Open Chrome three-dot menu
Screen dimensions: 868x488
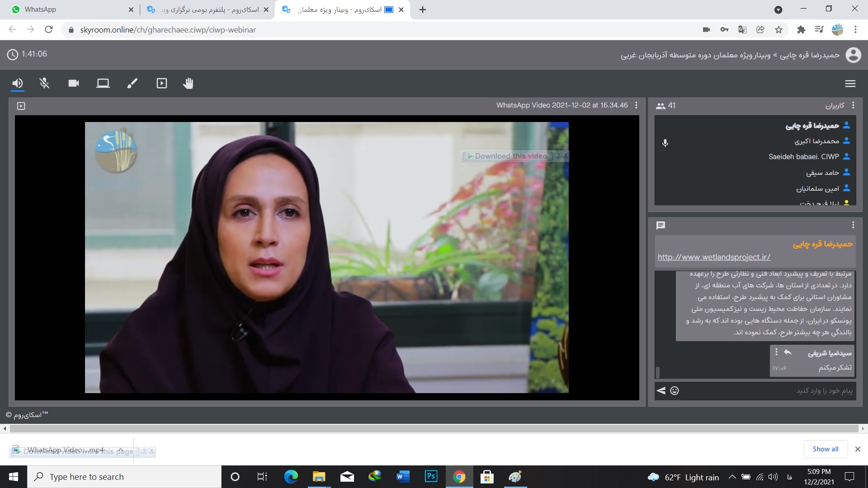click(855, 30)
